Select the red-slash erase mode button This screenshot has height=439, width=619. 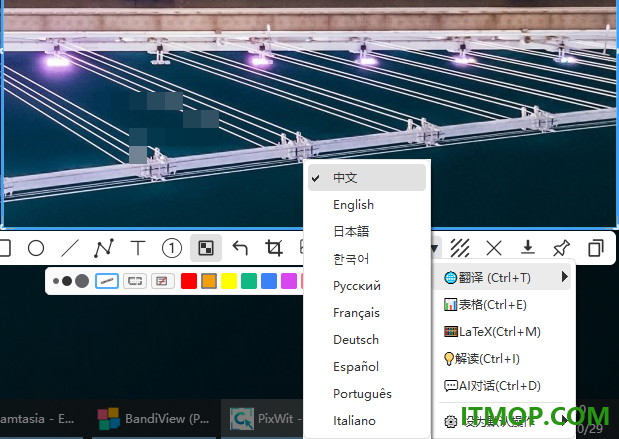162,281
